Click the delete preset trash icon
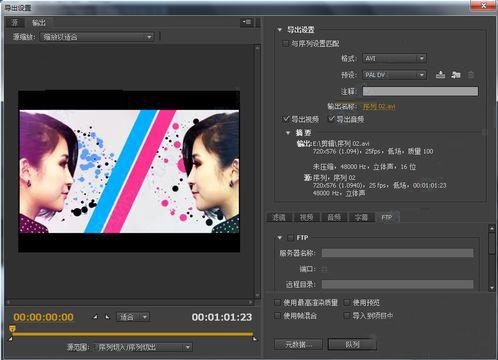The width and height of the screenshot is (498, 360). point(471,75)
